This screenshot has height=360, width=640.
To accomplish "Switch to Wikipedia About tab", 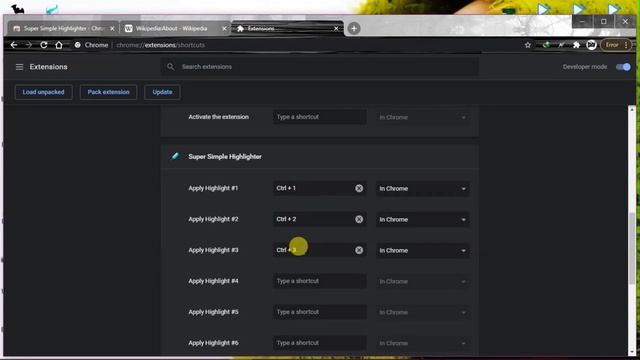I will tap(175, 29).
